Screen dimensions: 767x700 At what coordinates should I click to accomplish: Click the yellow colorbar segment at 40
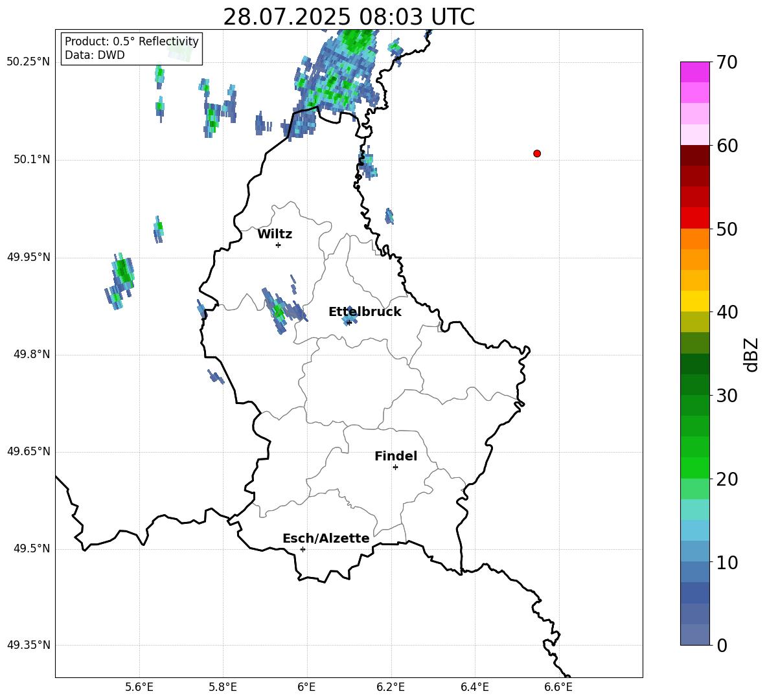[695, 301]
